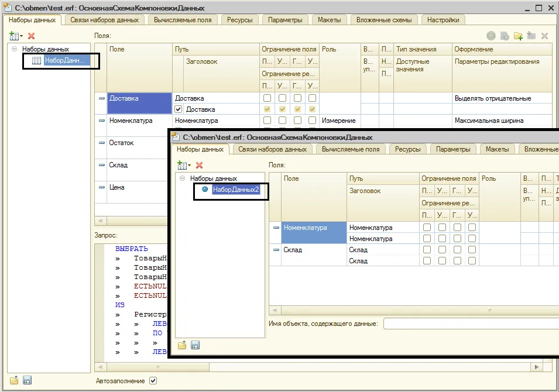Click Максимальная ширина formatting cell
Viewport: 559px width, 392px height.
coord(502,121)
